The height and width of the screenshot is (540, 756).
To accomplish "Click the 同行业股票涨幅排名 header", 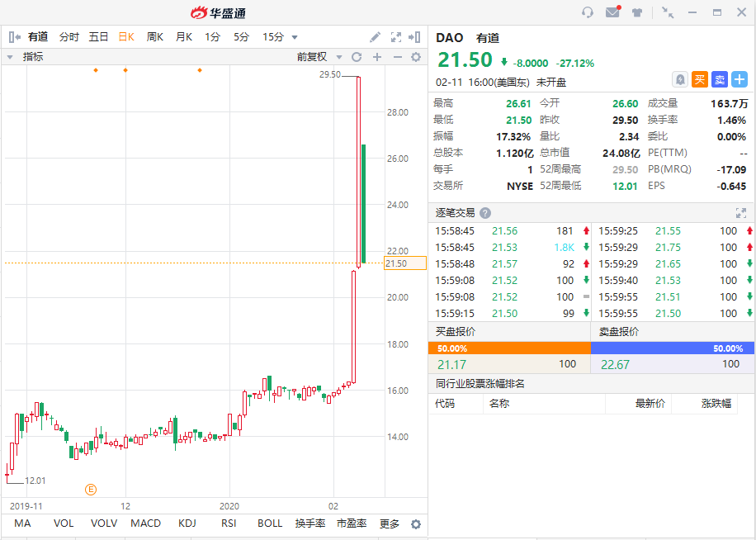I will click(480, 384).
